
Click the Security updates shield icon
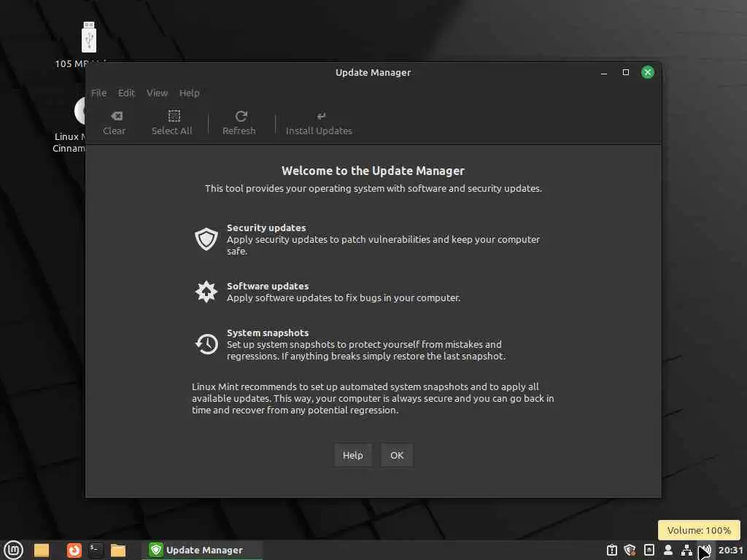coord(206,239)
